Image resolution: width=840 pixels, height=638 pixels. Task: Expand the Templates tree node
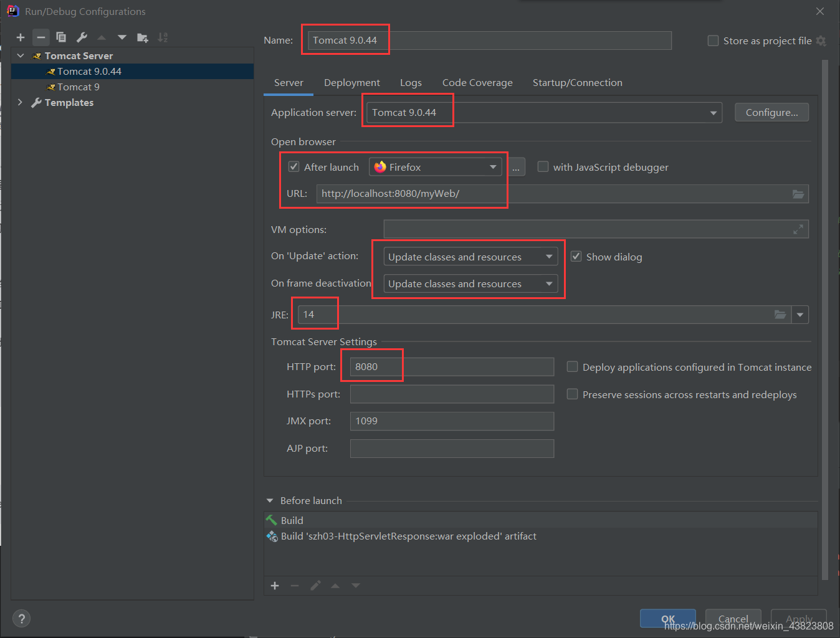[21, 102]
